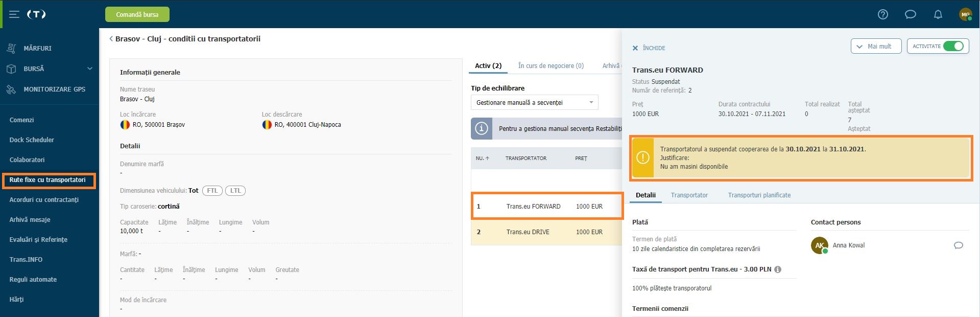
Task: Click the LTL vehicle size tag
Action: click(235, 191)
